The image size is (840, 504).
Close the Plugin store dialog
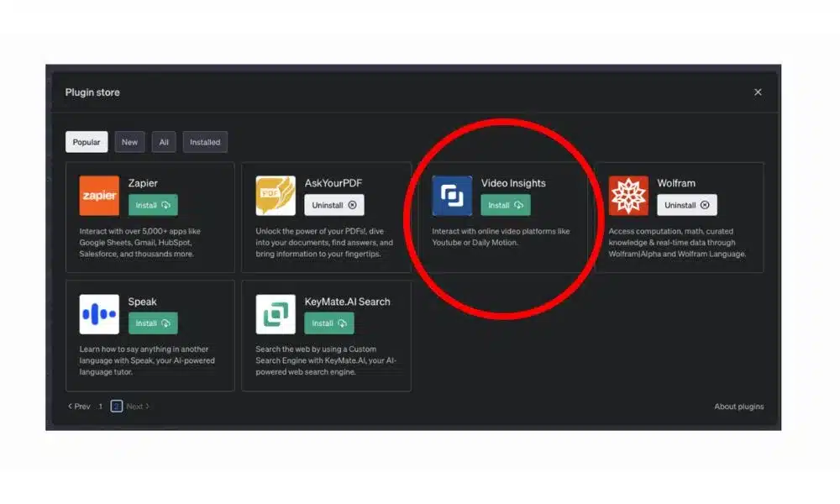click(x=758, y=92)
